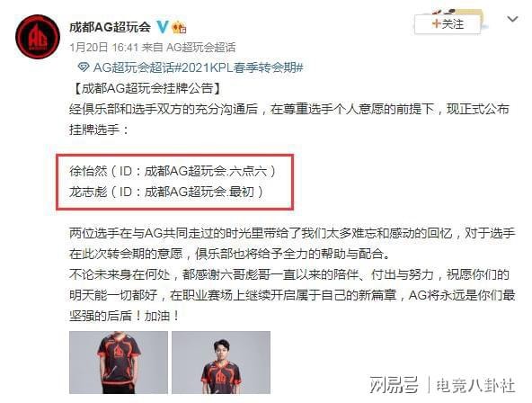
Task: Click the blue V verified badge
Action: [x=163, y=26]
